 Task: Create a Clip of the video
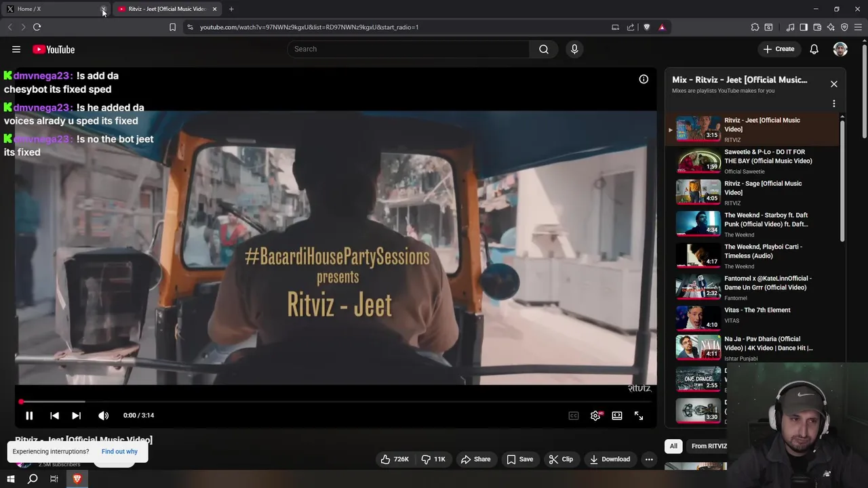[x=561, y=459]
